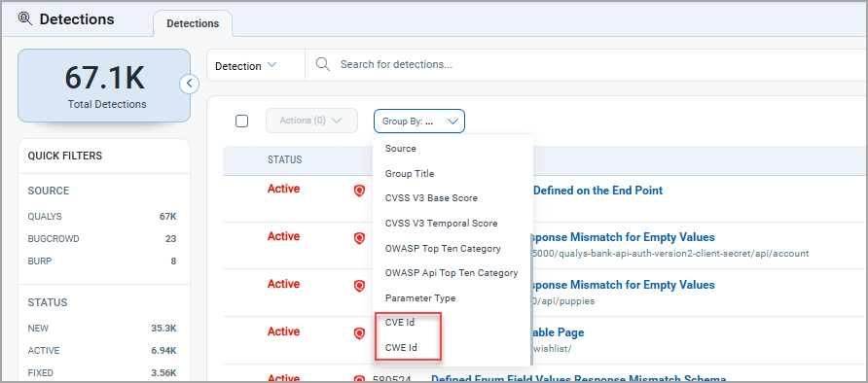Group by CVSS V3 Temporal Score
The width and height of the screenshot is (868, 383).
click(x=441, y=224)
